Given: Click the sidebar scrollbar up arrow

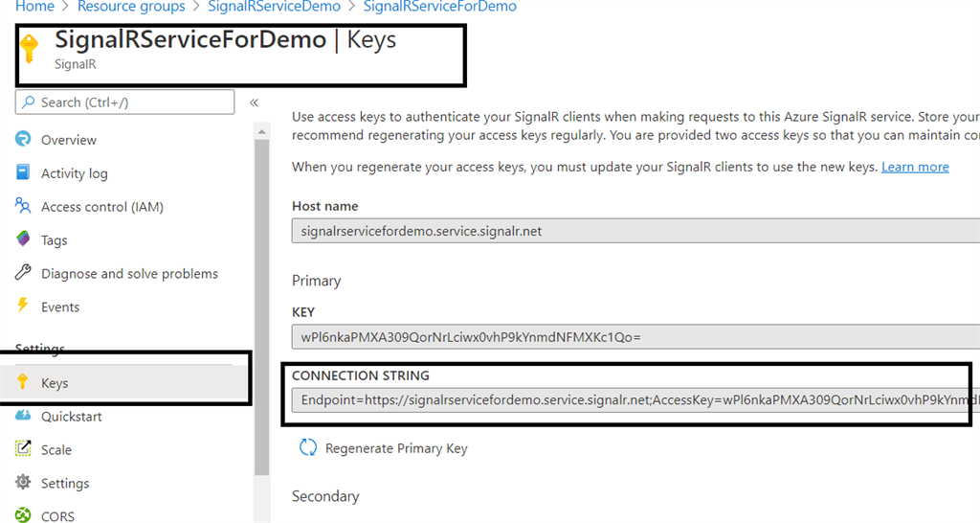Looking at the screenshot, I should pos(262,131).
